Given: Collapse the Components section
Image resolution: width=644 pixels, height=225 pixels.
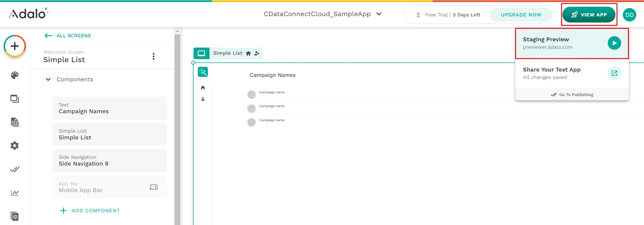Looking at the screenshot, I should click(x=48, y=80).
